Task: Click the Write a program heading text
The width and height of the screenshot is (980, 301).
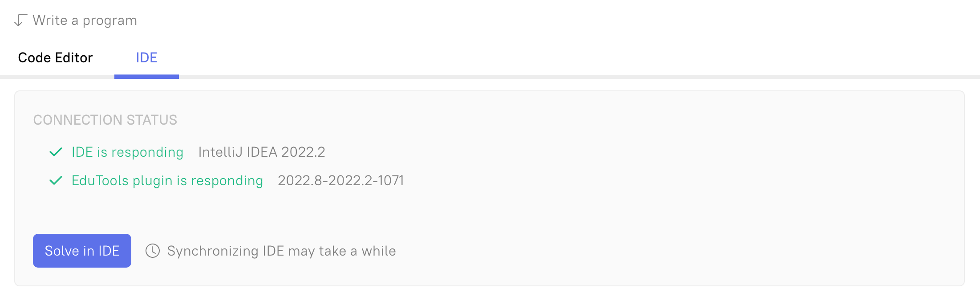Action: 85,20
